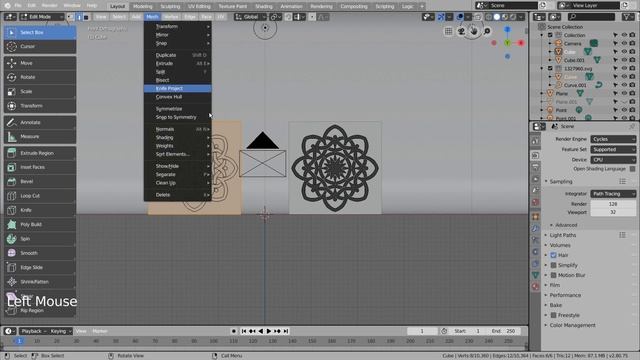Collapse the Sampling panel
640x360 pixels.
[x=561, y=182]
